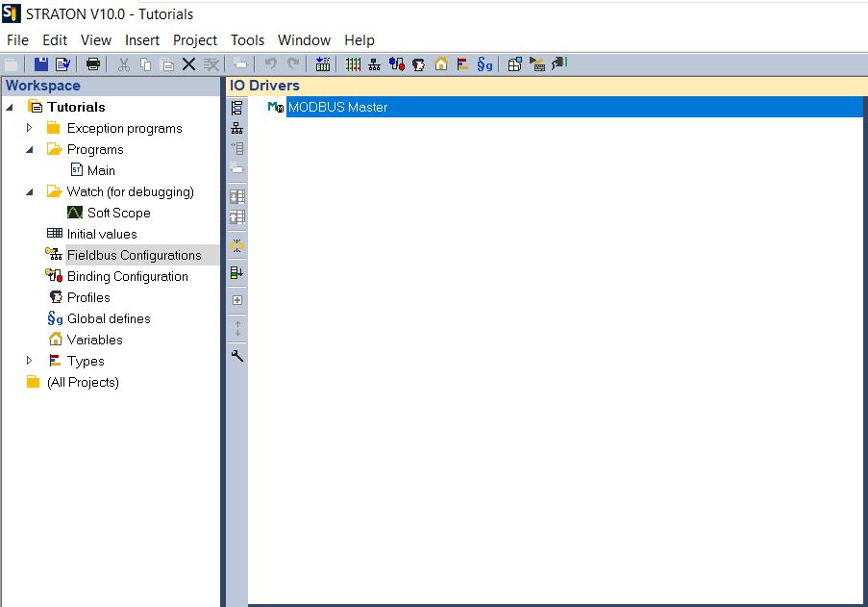Click the Save icon in the toolbar
The image size is (868, 607).
coord(41,64)
